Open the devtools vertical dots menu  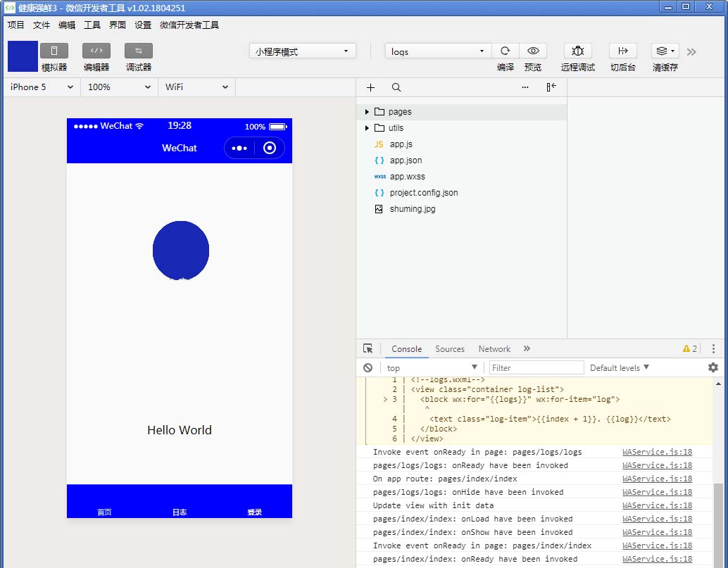[x=714, y=348]
